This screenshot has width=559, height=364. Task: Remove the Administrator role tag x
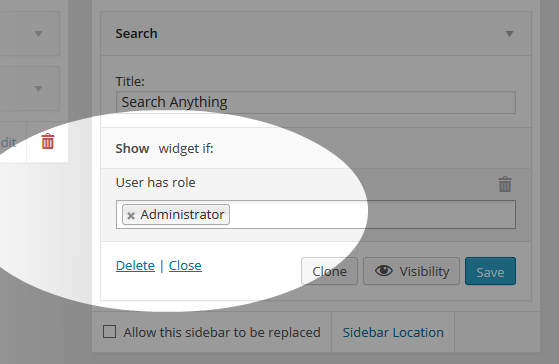(131, 215)
